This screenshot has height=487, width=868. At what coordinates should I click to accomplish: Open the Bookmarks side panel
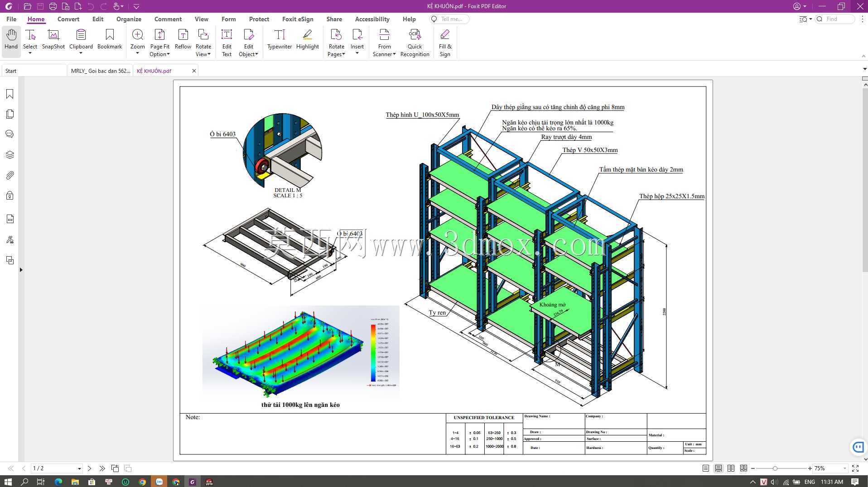coord(10,94)
